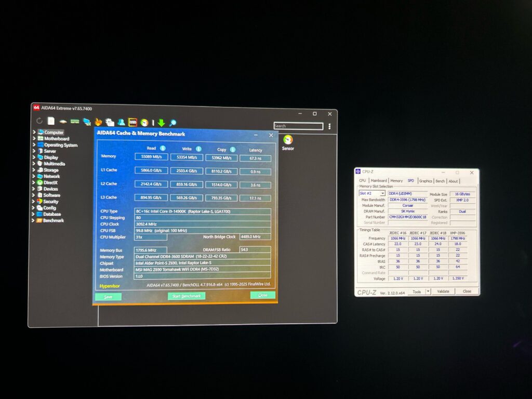This screenshot has width=532, height=399.
Task: Click the Database tree icon
Action: pyautogui.click(x=39, y=214)
